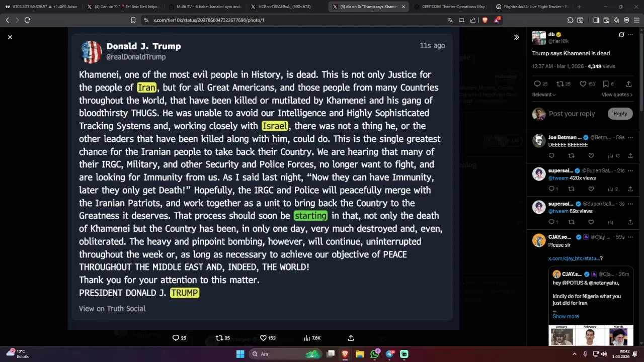The height and width of the screenshot is (362, 644).
Task: Toggle the browser sidebar panel
Action: coord(596,20)
